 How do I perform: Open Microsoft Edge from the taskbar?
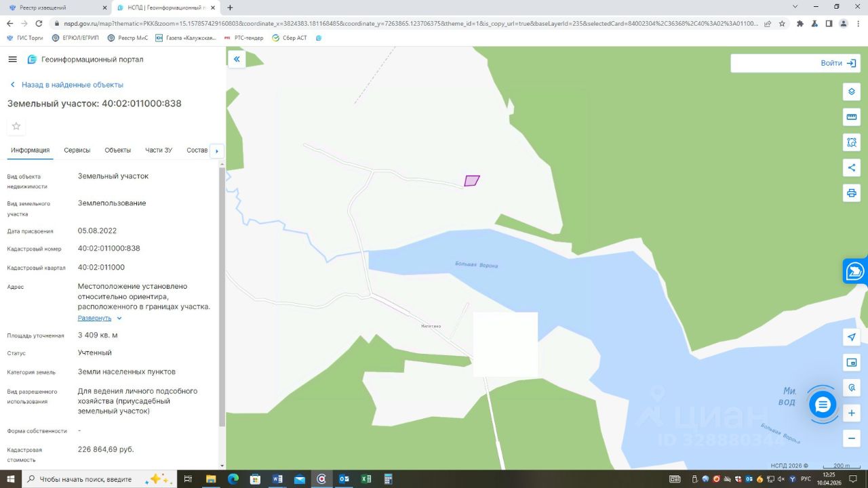233,479
